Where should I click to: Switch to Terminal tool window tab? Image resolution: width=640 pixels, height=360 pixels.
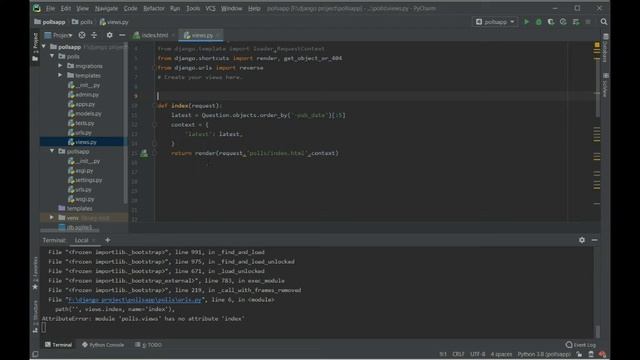[x=58, y=345]
